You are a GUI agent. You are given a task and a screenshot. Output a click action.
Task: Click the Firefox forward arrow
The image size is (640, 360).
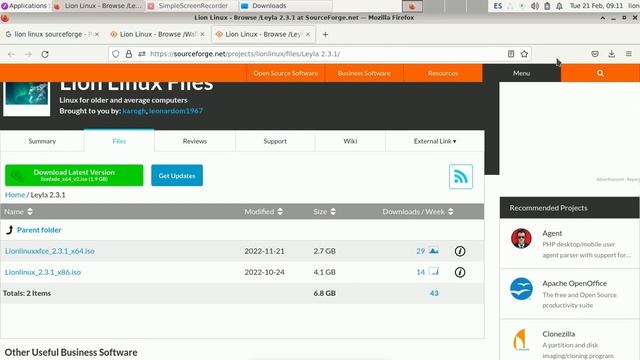[x=28, y=54]
